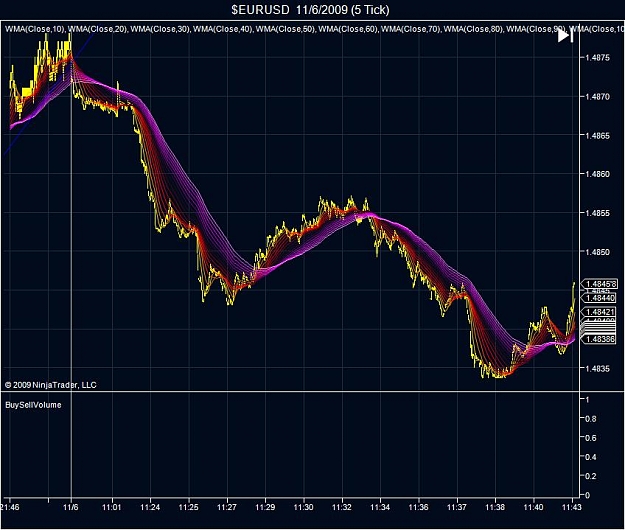Click the 11:29 time axis label
Screen dimensions: 625x530
click(265, 507)
